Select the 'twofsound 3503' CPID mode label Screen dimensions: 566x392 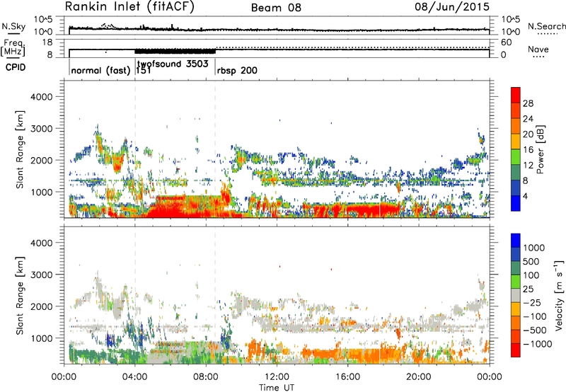173,64
